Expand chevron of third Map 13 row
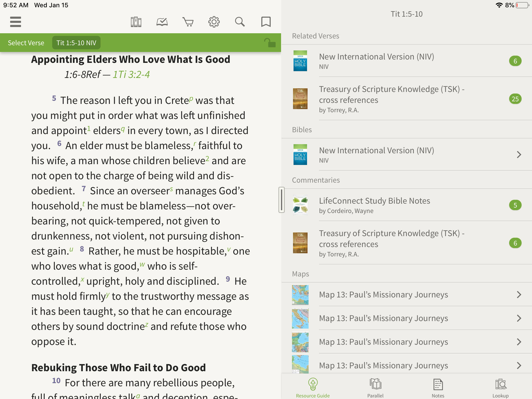Viewport: 532px width, 399px height. coord(519,342)
